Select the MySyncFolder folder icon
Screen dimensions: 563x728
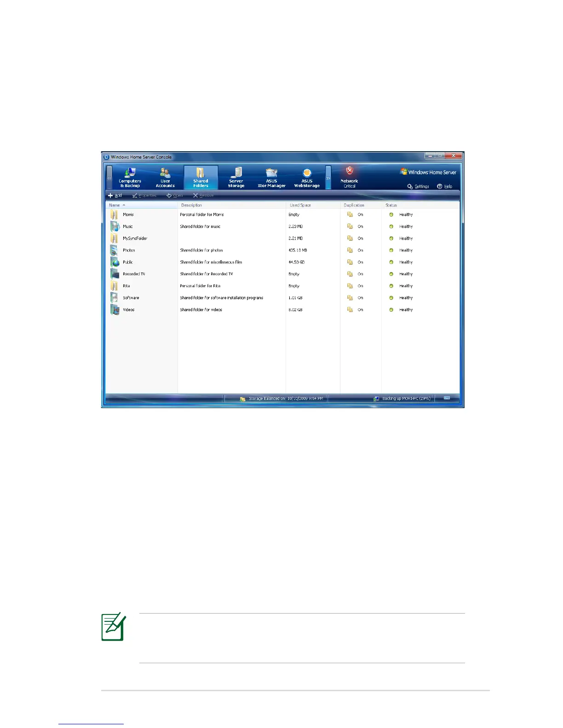(114, 239)
